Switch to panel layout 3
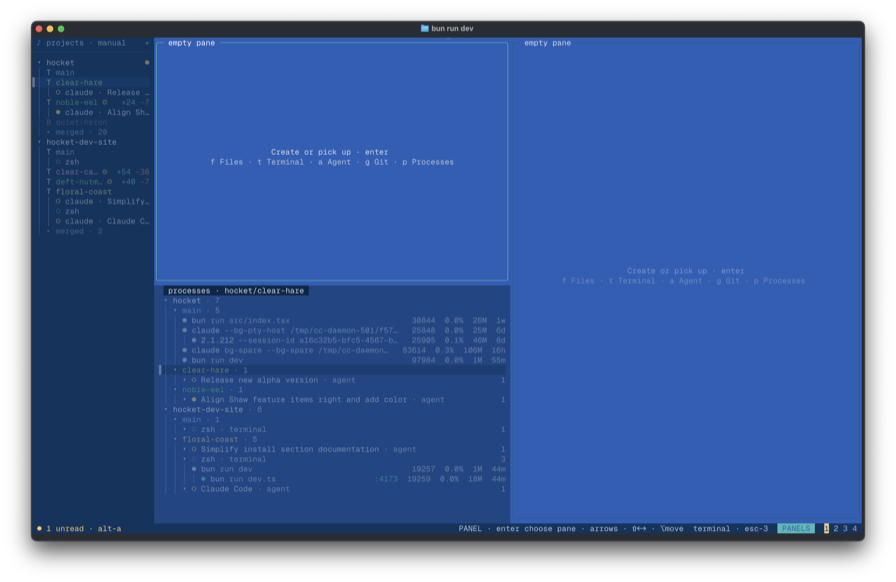Image resolution: width=896 pixels, height=582 pixels. [845, 528]
